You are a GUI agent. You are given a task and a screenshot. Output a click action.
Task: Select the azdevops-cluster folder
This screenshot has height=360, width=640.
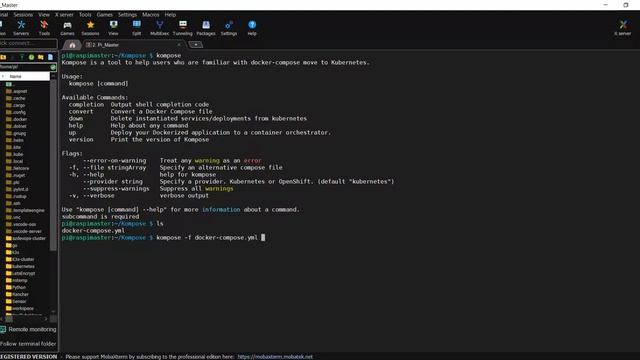click(26, 238)
